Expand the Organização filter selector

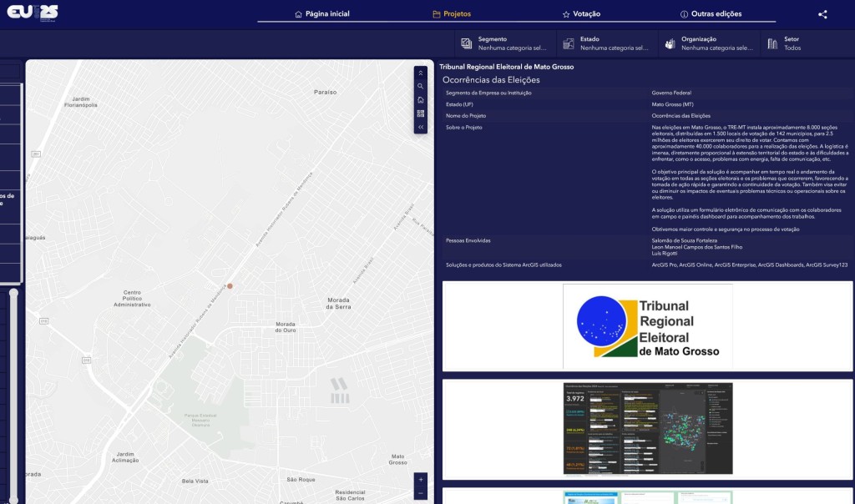coord(708,43)
